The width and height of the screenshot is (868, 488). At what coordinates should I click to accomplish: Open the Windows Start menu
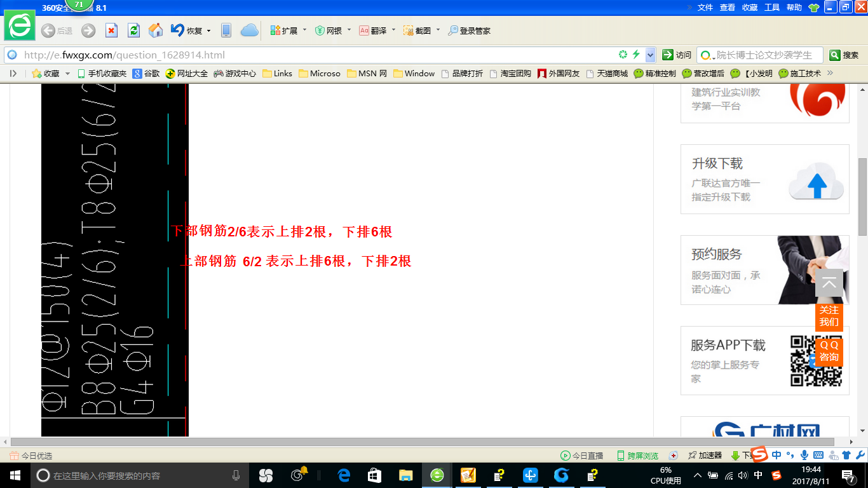coord(14,475)
